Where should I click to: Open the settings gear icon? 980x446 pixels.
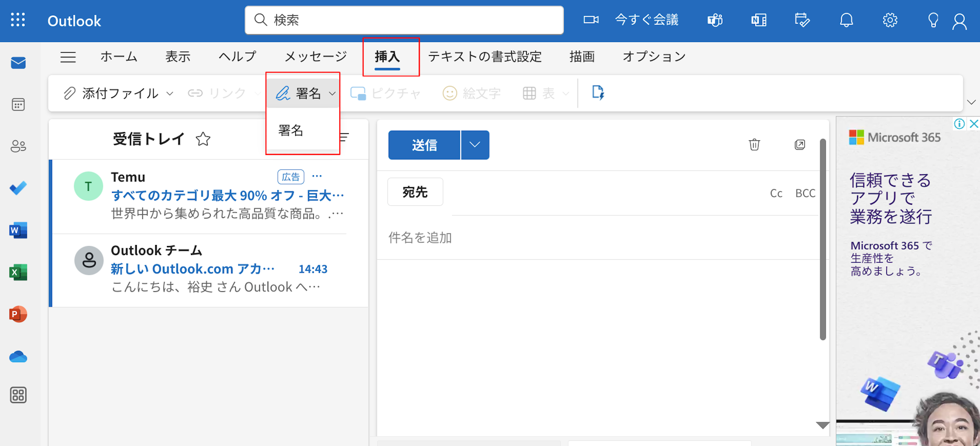890,20
